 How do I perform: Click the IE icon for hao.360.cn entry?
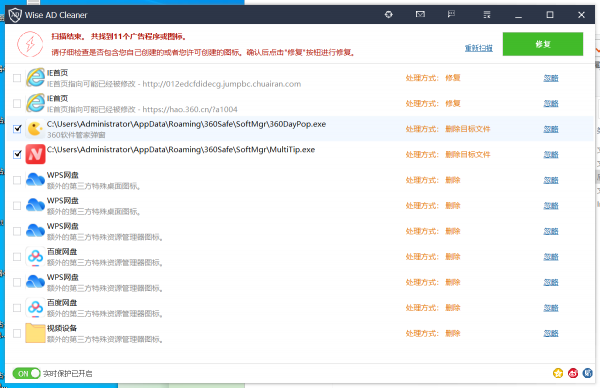(x=35, y=103)
